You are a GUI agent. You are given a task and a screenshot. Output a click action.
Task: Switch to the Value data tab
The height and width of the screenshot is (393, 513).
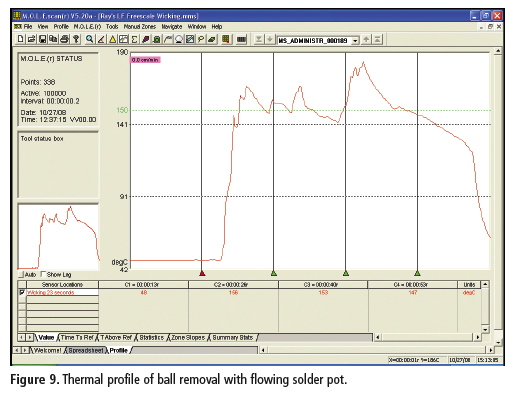(x=46, y=337)
